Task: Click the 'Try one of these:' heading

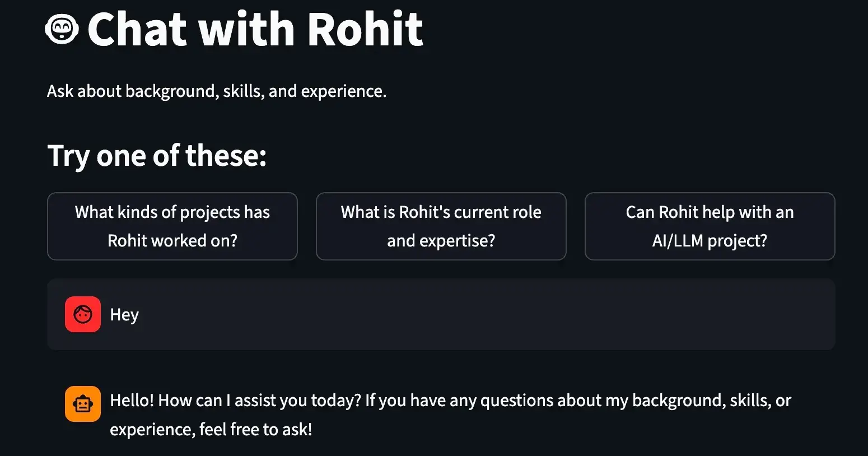Action: pyautogui.click(x=157, y=156)
